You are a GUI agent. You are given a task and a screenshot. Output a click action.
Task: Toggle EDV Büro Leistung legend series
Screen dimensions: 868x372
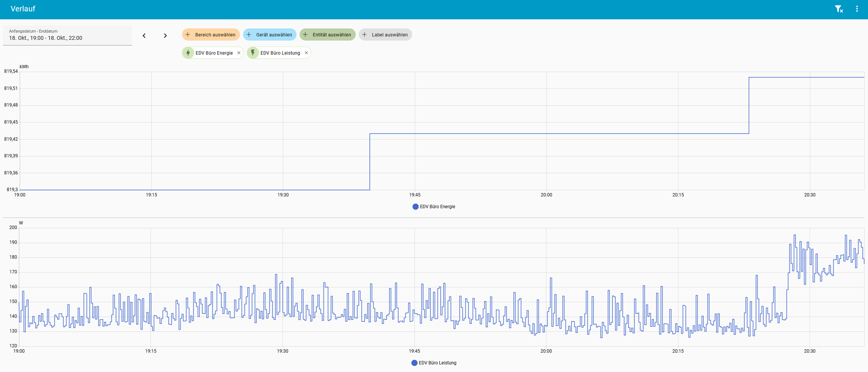click(x=437, y=363)
